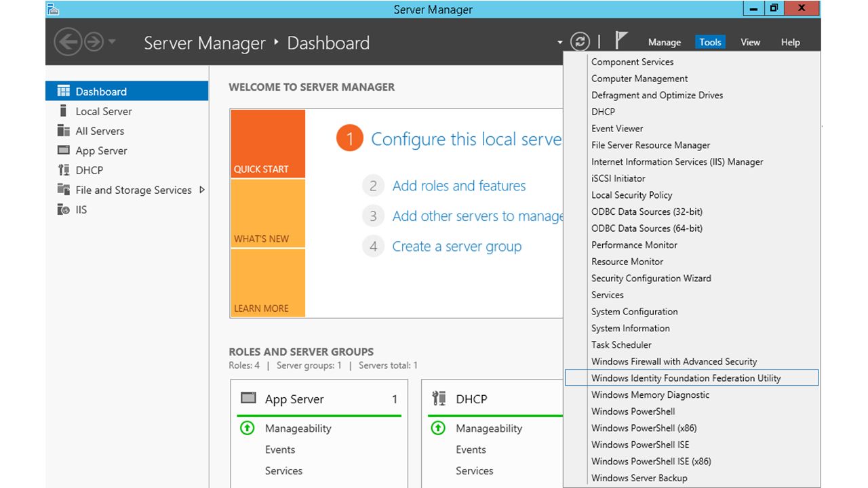Click App Server Manageability green status icon

point(248,428)
